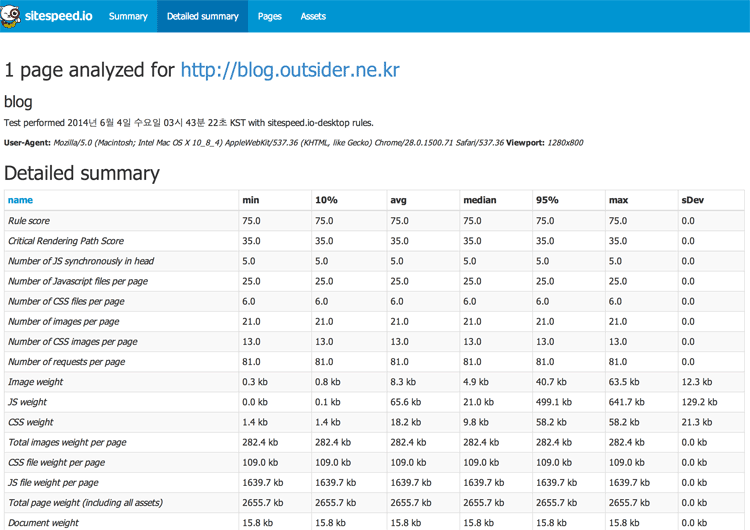
Task: Sort table by the name column header
Action: (x=21, y=200)
